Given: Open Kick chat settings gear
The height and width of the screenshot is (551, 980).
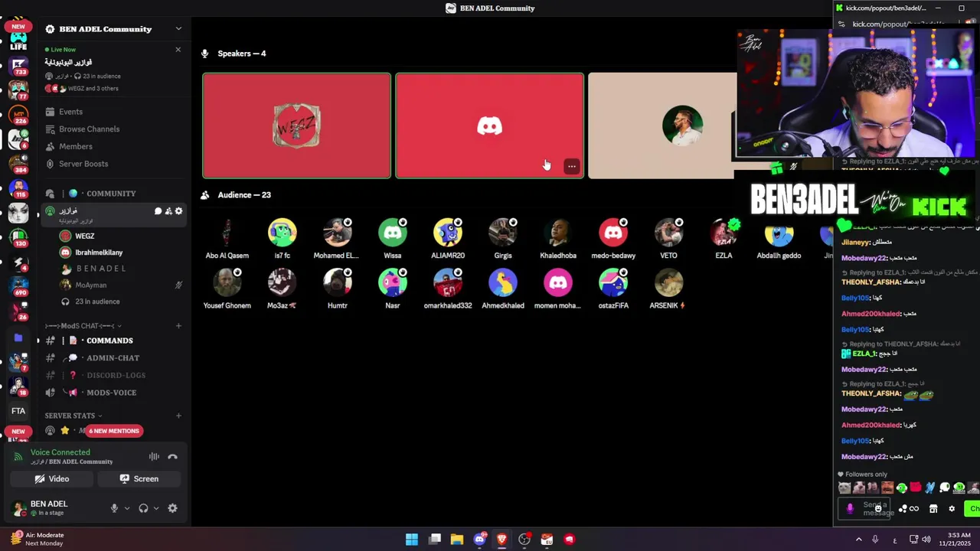Looking at the screenshot, I should (x=952, y=509).
